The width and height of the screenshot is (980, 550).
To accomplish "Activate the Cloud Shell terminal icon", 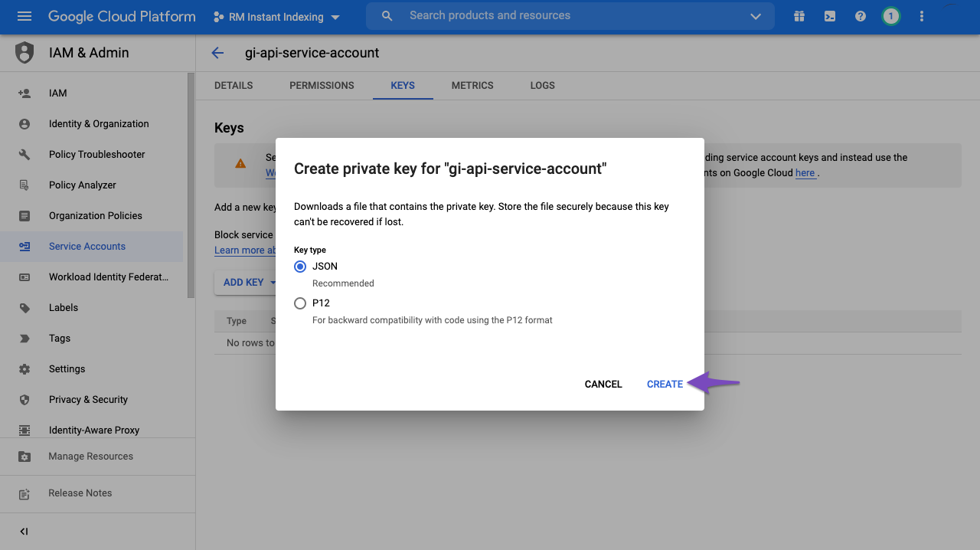I will 829,15.
